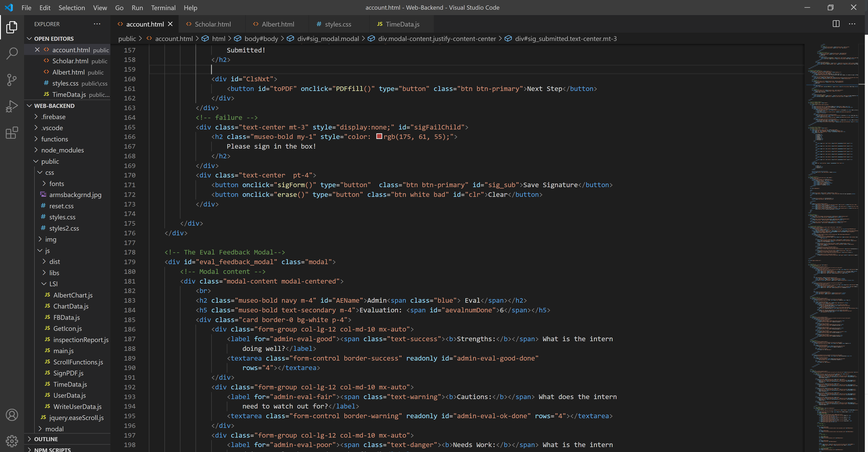Open the Search view in activity bar
This screenshot has height=452, width=868.
click(x=12, y=53)
